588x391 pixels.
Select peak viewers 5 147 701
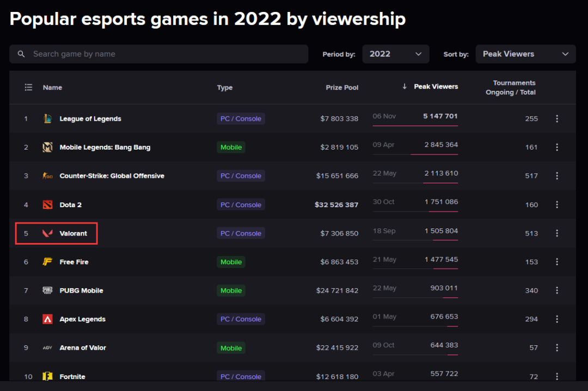click(x=440, y=116)
